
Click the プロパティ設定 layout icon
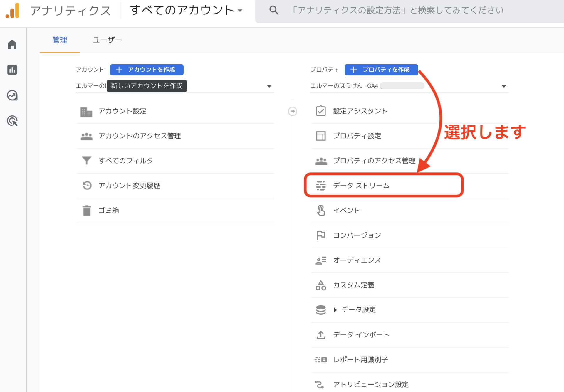321,136
